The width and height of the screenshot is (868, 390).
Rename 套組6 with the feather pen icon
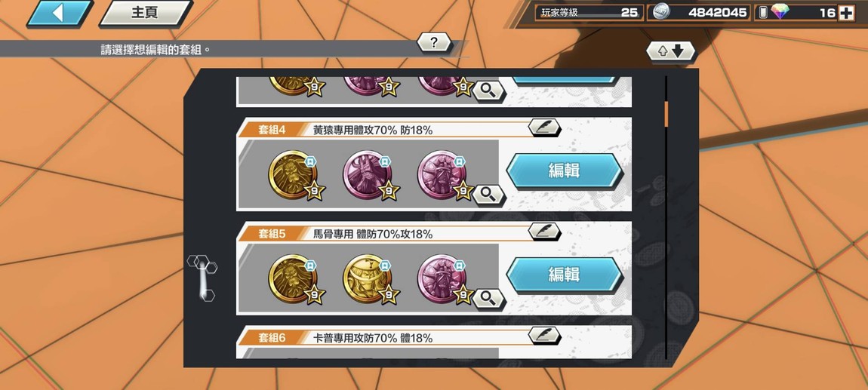pyautogui.click(x=544, y=335)
